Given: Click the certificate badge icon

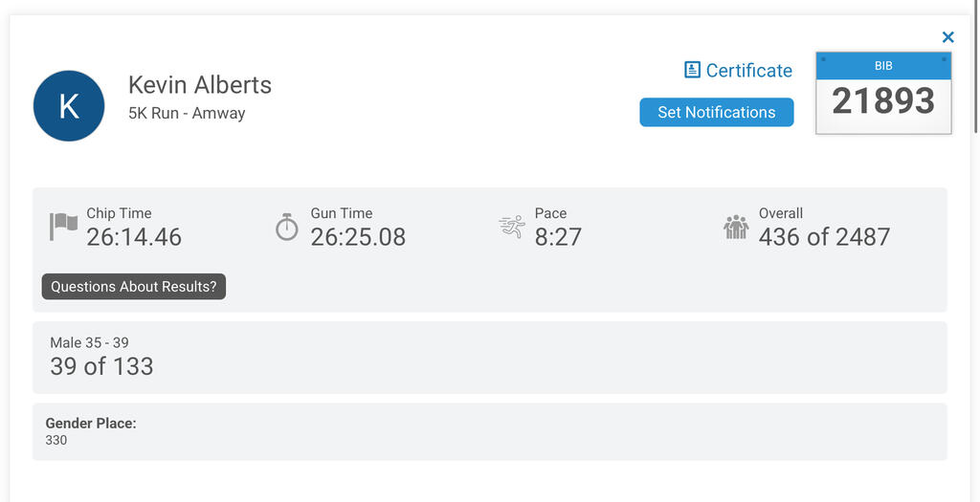Looking at the screenshot, I should [692, 69].
